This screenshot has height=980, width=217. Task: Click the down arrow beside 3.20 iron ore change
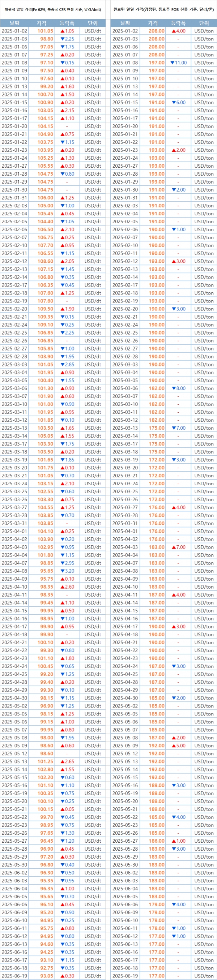(63, 571)
